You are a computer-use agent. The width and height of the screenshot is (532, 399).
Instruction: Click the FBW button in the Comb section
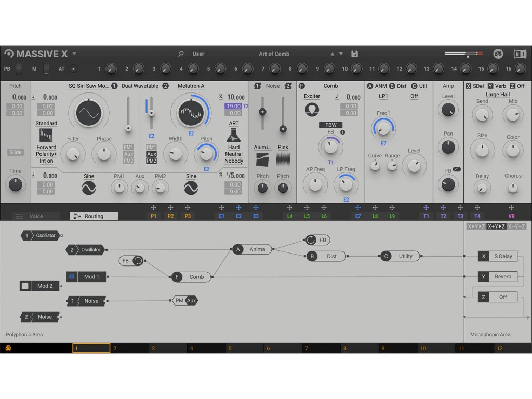coord(331,125)
